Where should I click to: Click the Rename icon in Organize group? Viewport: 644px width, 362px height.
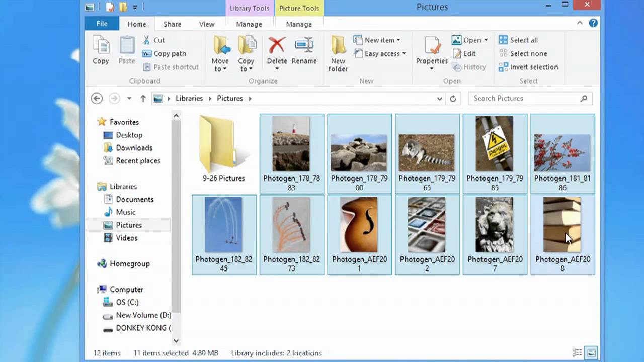pyautogui.click(x=304, y=46)
